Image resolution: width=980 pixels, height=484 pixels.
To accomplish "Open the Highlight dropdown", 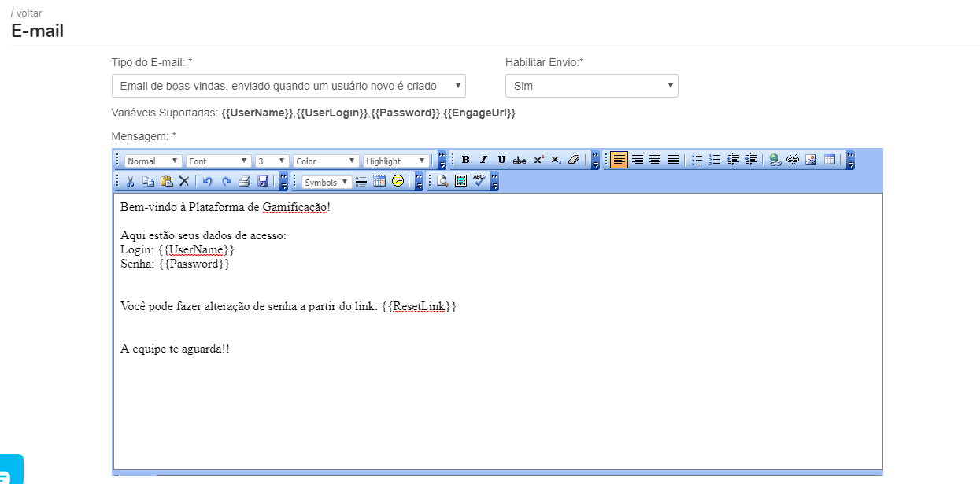I will pyautogui.click(x=397, y=161).
